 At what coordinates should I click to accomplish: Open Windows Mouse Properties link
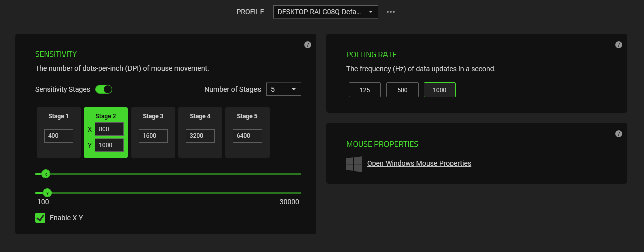coord(419,163)
